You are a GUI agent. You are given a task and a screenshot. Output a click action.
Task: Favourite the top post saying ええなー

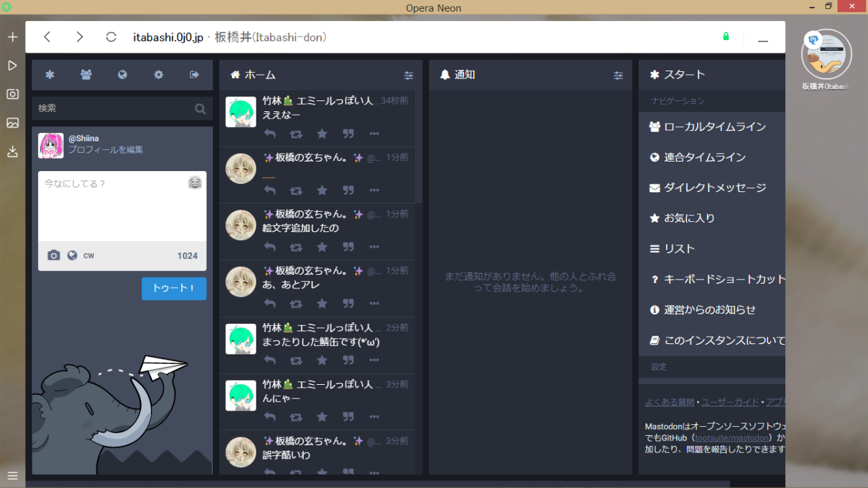point(322,134)
